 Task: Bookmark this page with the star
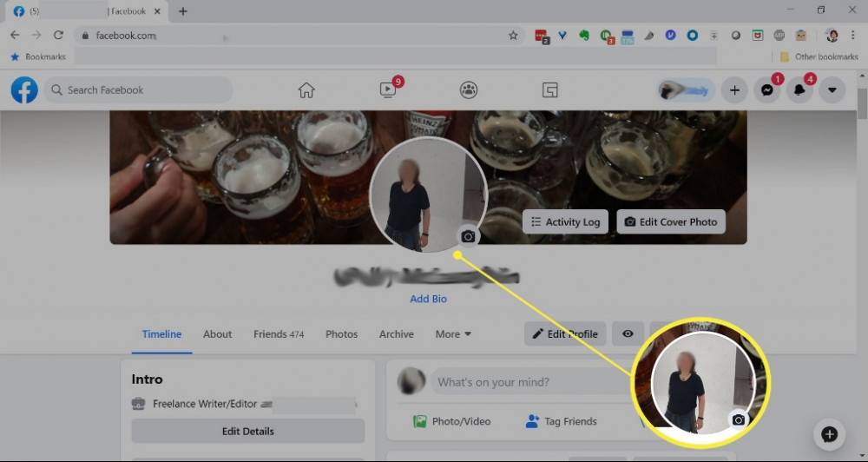[513, 36]
